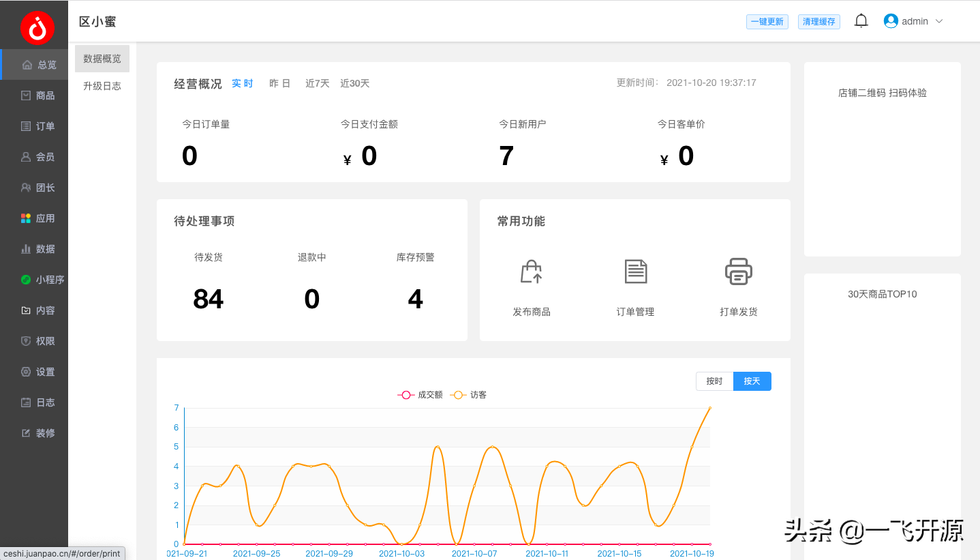
Task: Switch chart to 按天 view
Action: [x=752, y=381]
